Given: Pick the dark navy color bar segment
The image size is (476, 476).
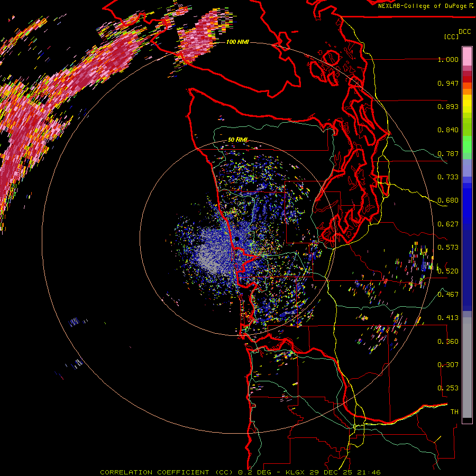Looking at the screenshot, I should pyautogui.click(x=467, y=267).
